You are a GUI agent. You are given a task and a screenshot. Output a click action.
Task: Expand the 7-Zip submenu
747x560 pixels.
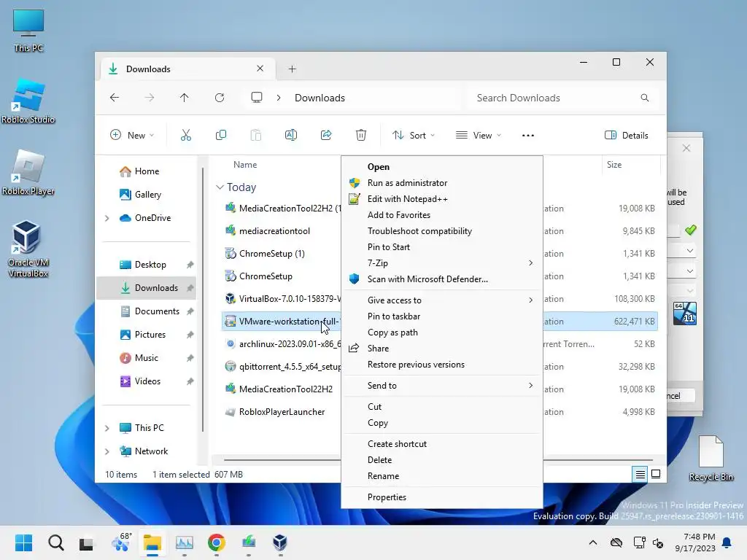[x=442, y=262]
